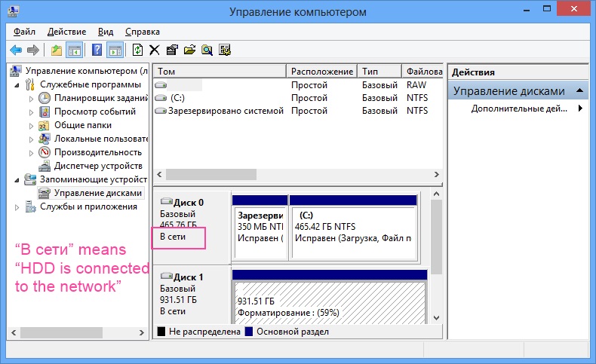Click the Refresh toolbar icon

(x=137, y=50)
